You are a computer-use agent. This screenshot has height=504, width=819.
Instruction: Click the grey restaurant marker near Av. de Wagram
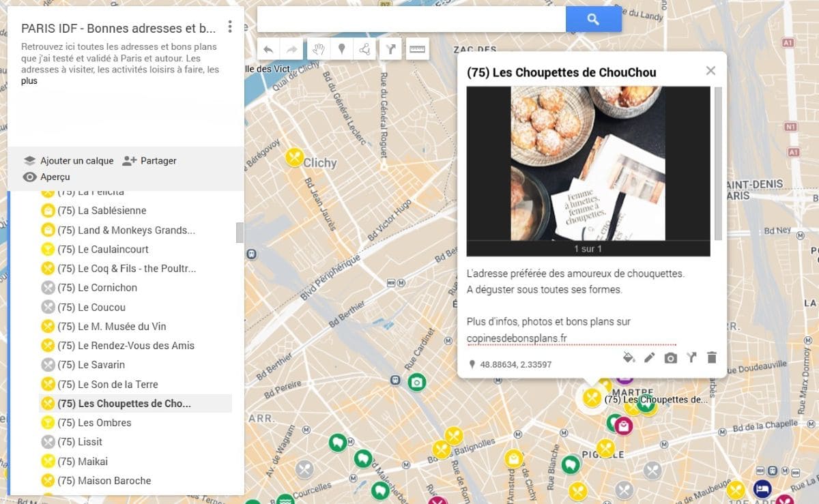[x=304, y=469]
